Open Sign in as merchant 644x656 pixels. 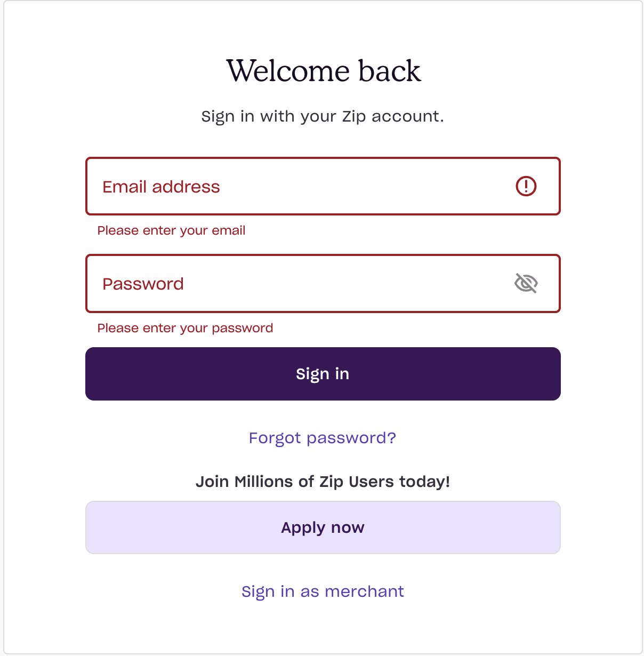(323, 591)
